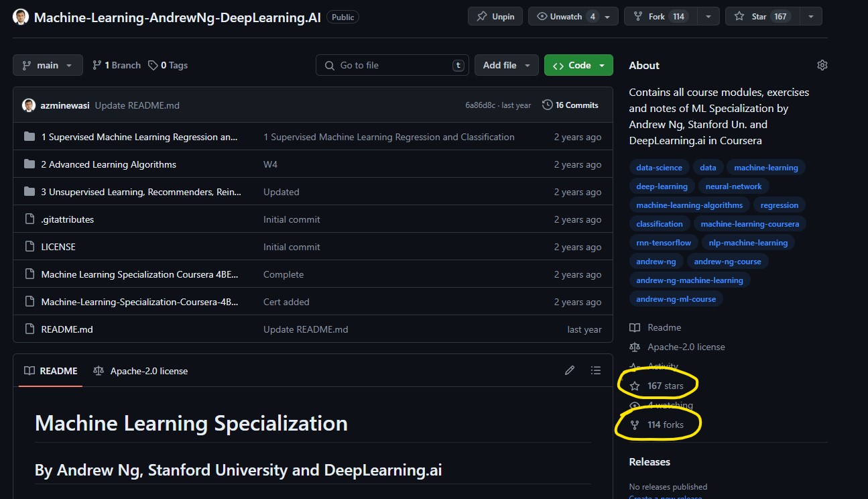Click the machine-learning topic tag
Image resolution: width=868 pixels, height=499 pixels.
(765, 168)
